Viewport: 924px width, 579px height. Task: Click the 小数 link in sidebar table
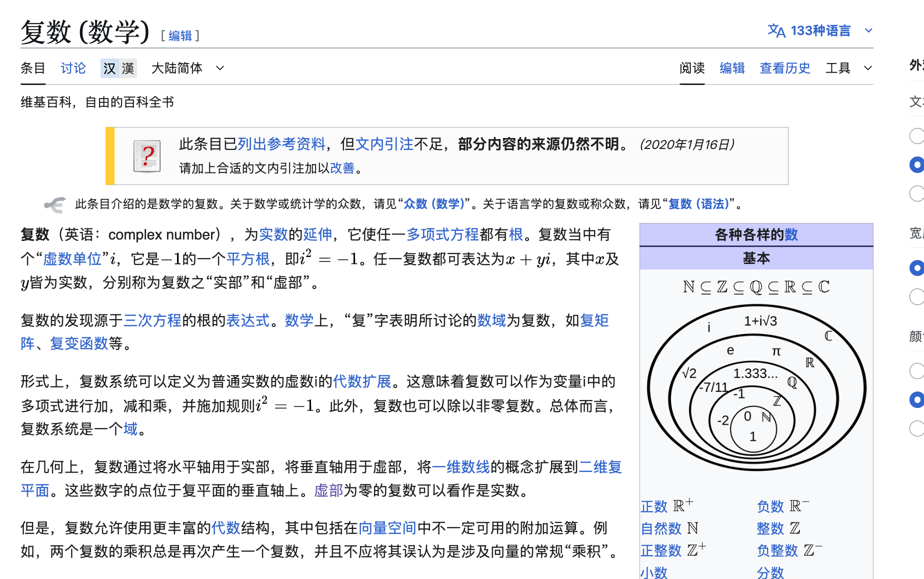[654, 572]
